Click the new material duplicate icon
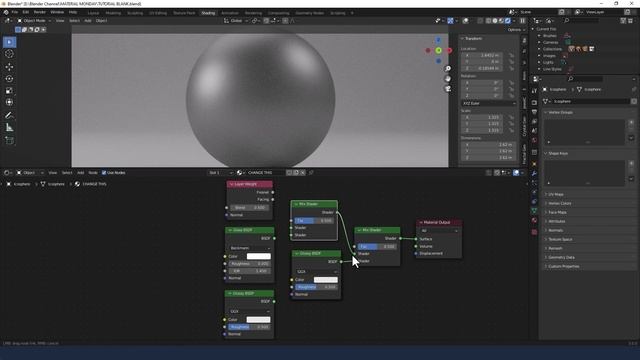Image resolution: width=640 pixels, height=360 pixels. click(296, 173)
